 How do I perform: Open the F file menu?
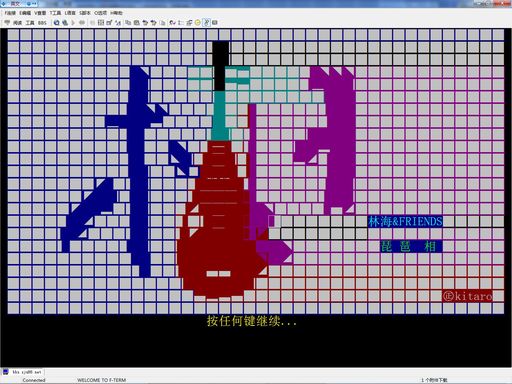(x=10, y=13)
